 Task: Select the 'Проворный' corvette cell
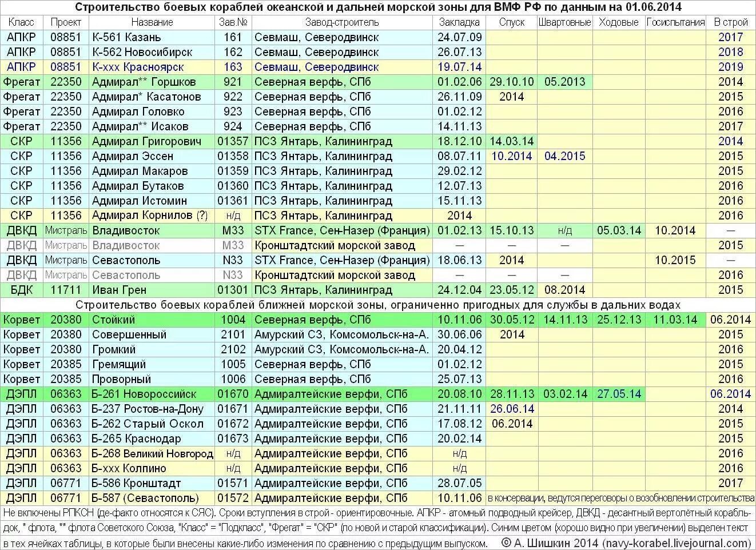[152, 379]
